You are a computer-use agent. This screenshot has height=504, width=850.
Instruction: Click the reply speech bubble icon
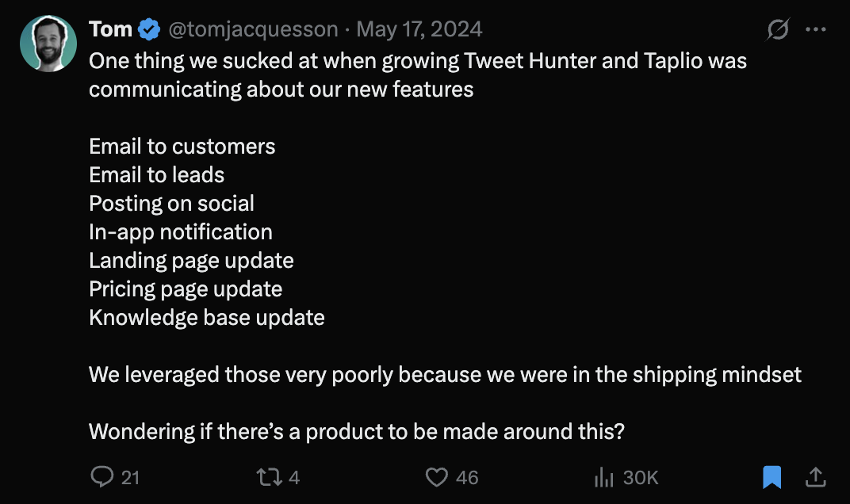point(102,476)
